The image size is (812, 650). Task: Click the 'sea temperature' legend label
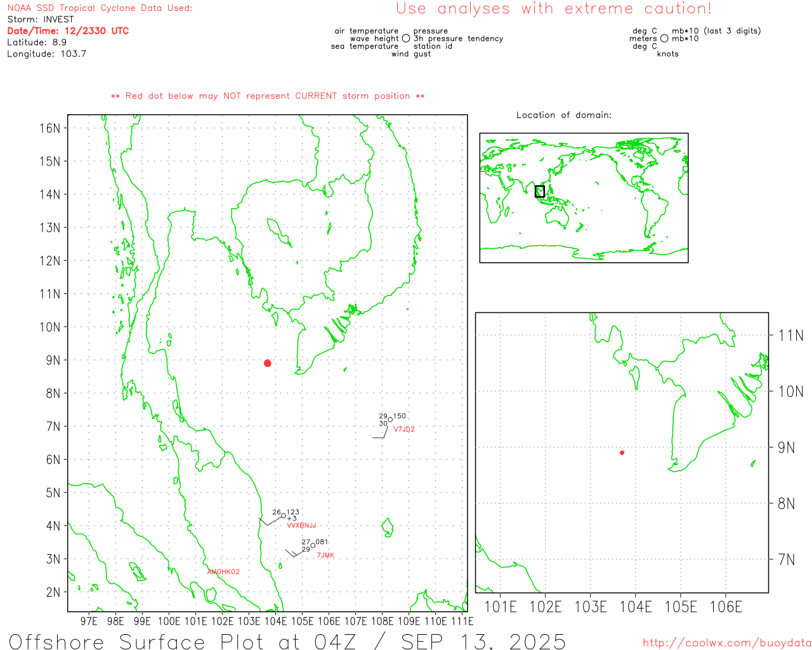point(365,46)
